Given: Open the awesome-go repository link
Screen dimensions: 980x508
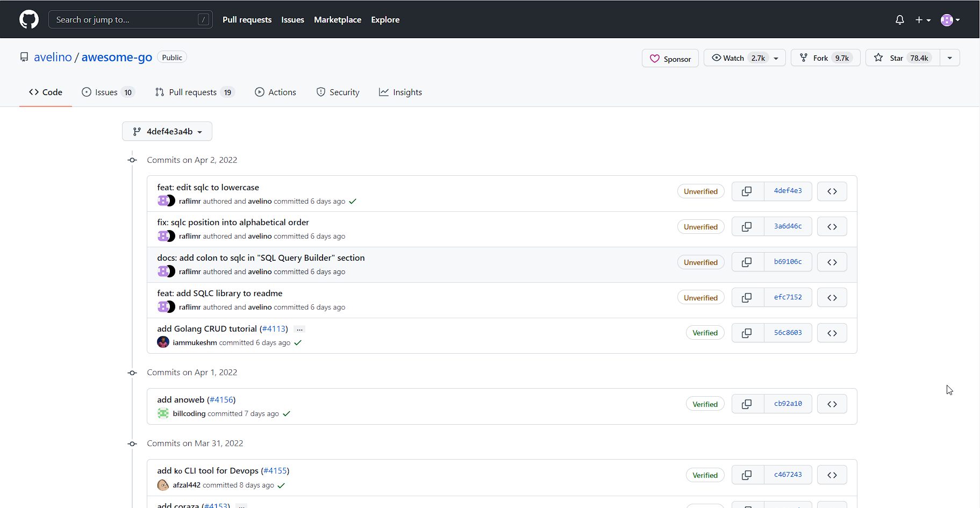Looking at the screenshot, I should tap(117, 58).
